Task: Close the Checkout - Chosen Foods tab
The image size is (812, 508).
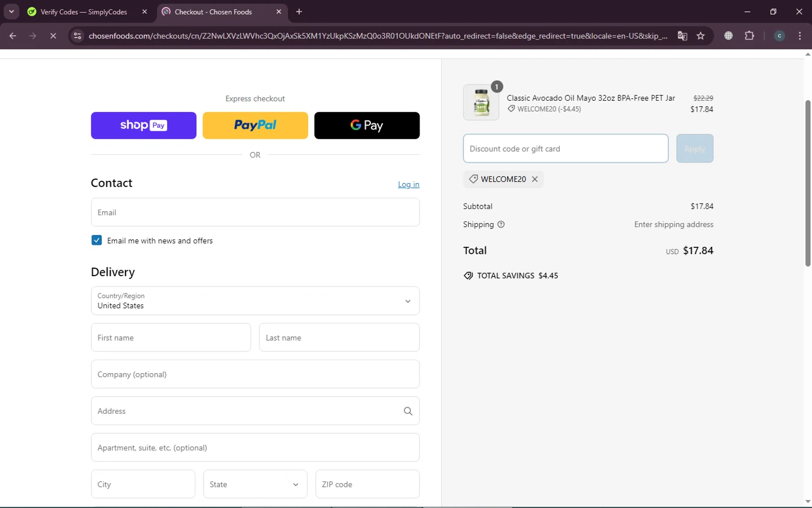Action: click(279, 12)
